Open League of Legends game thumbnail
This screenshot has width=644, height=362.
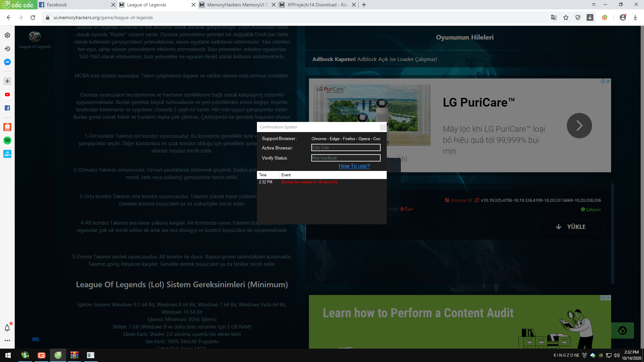[x=35, y=37]
